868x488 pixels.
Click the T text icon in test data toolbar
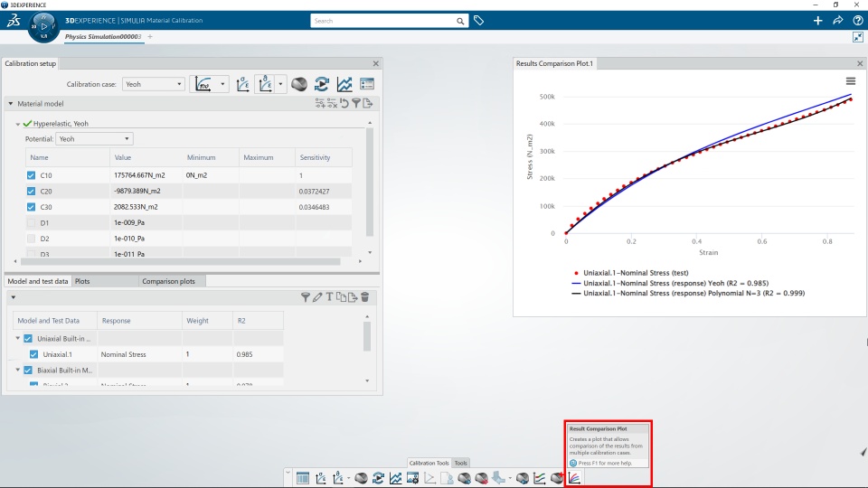pos(329,297)
